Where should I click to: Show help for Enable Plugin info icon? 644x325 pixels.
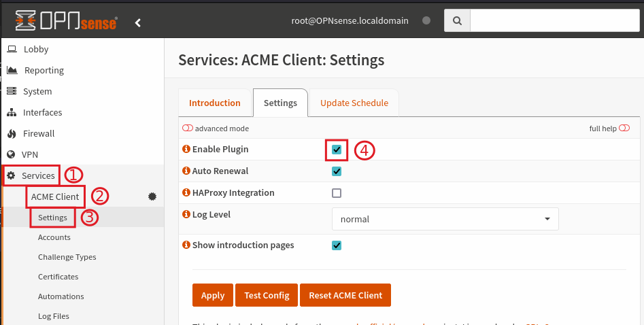[x=186, y=149]
